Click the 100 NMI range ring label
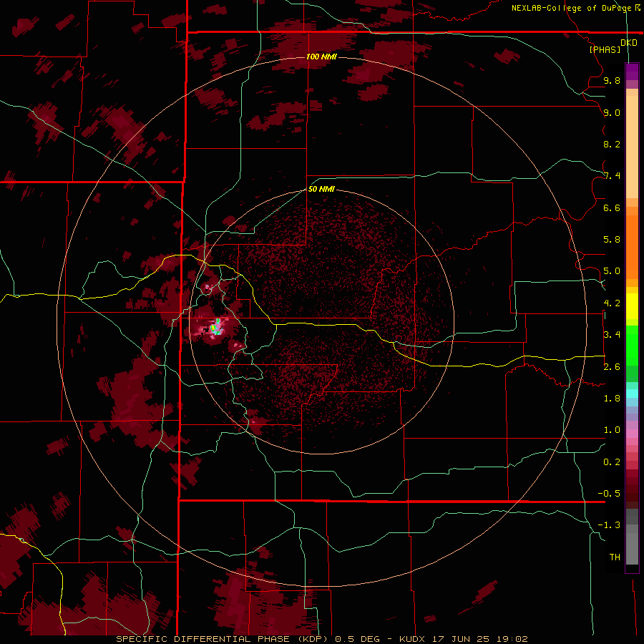The image size is (644, 644). pos(321,57)
